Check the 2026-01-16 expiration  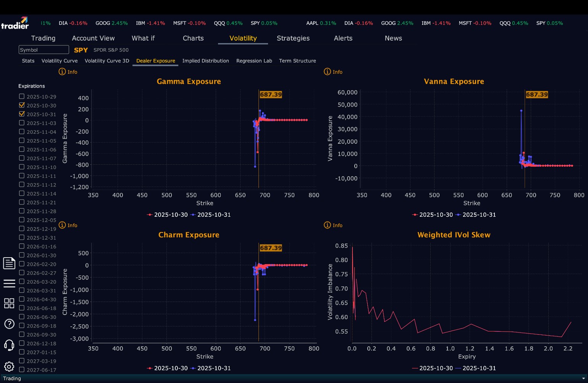click(22, 246)
